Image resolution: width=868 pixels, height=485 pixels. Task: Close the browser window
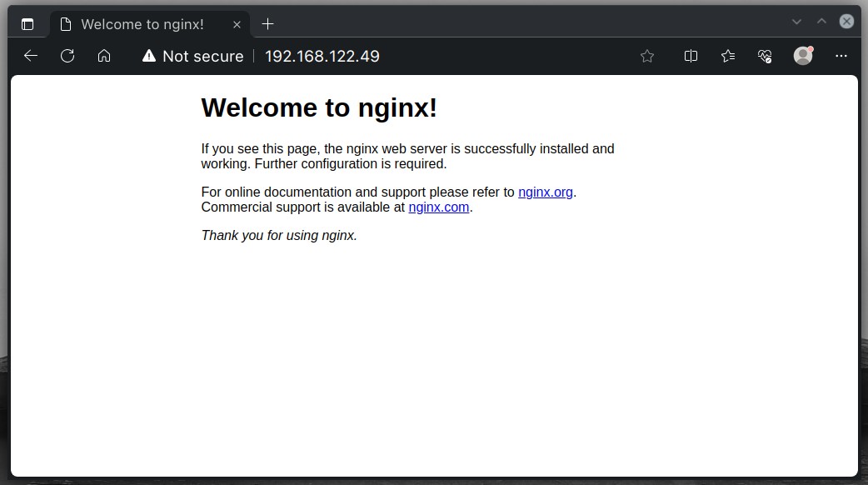pyautogui.click(x=846, y=21)
